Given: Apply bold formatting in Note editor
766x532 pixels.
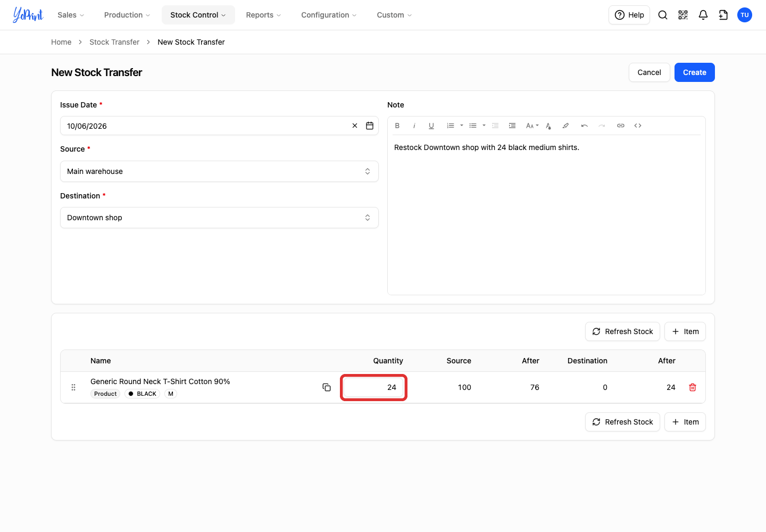Looking at the screenshot, I should 397,126.
